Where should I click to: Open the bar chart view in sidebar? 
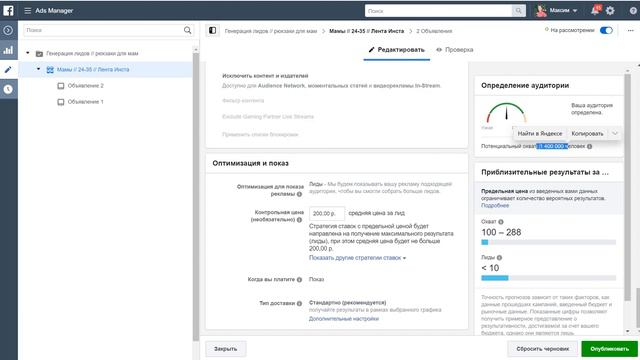point(8,50)
